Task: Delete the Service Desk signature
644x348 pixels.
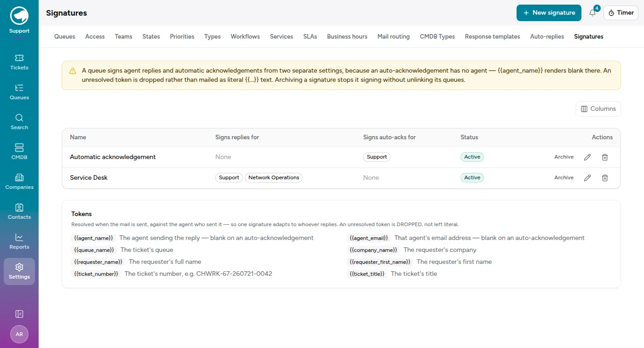Action: click(x=605, y=178)
